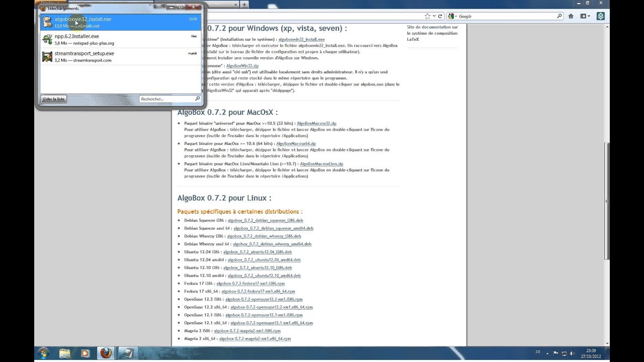
Task: Open algobox-0.7.2-fedora17-xm1.i386.rpm link
Action: tap(251, 284)
